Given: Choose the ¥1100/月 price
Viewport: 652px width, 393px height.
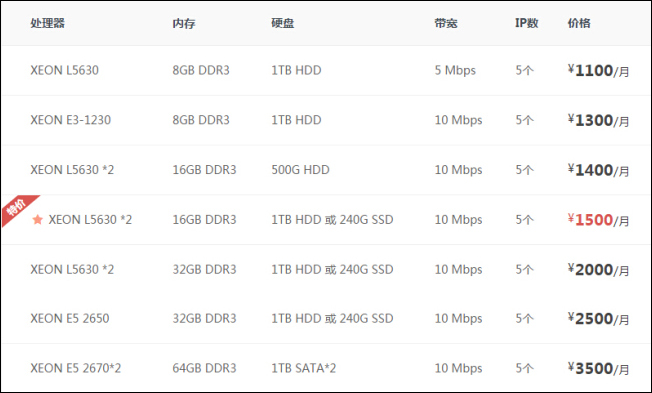Looking at the screenshot, I should [x=598, y=70].
